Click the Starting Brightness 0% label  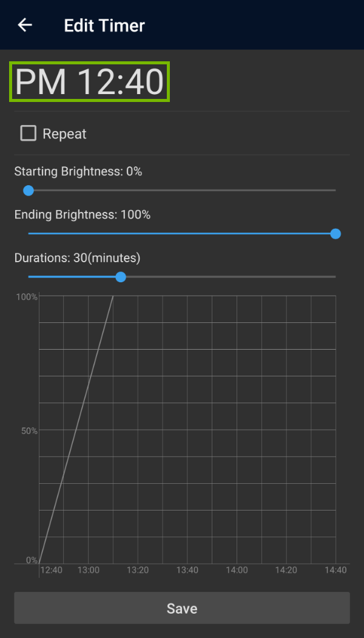[78, 171]
